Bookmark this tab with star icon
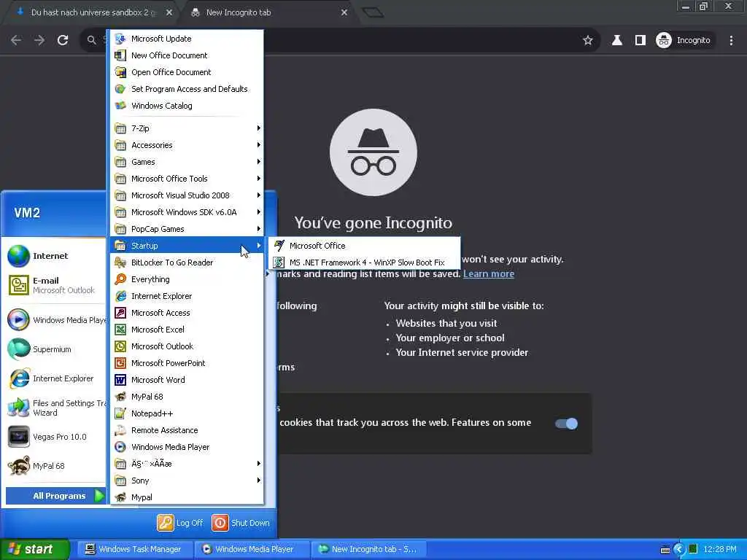The width and height of the screenshot is (747, 560). [588, 41]
